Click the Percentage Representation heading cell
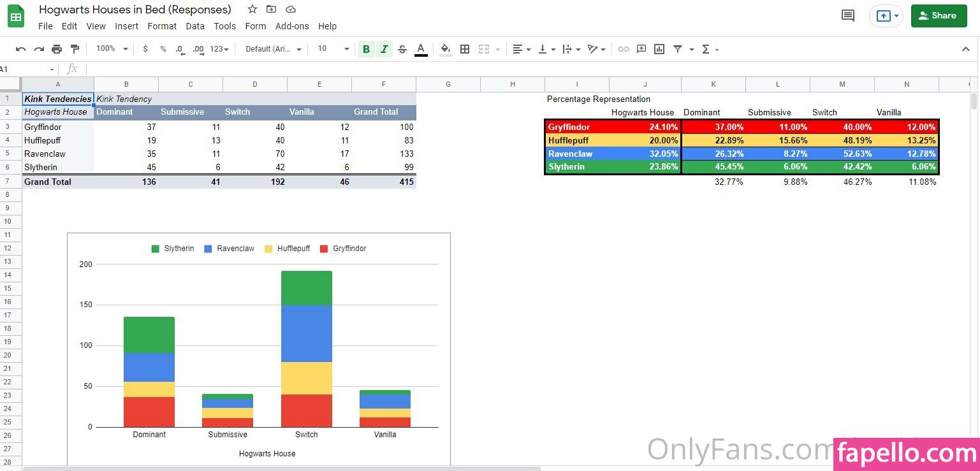980x471 pixels. (599, 99)
